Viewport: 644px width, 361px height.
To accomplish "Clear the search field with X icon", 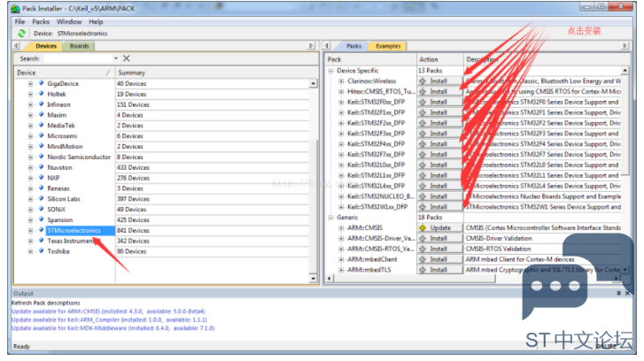I will pos(127,58).
